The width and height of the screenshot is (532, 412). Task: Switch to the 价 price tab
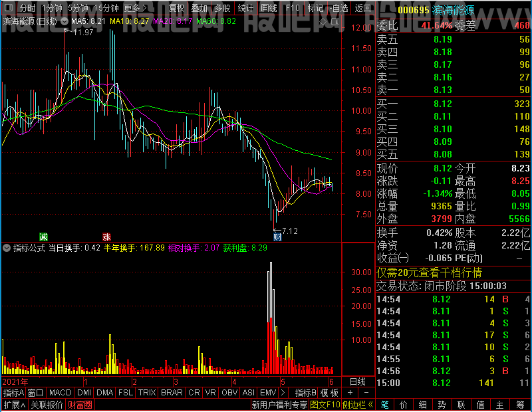pyautogui.click(x=404, y=405)
